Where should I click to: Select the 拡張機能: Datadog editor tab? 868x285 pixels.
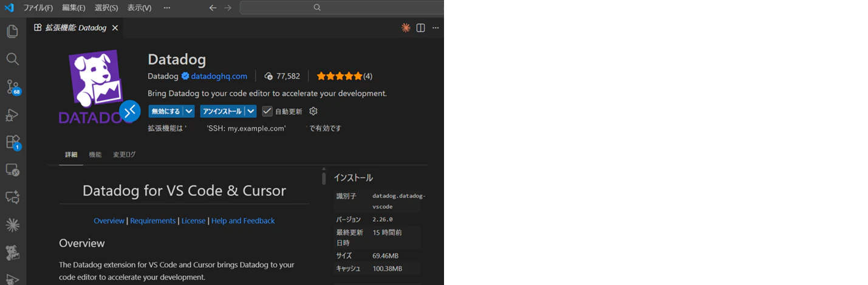[77, 28]
